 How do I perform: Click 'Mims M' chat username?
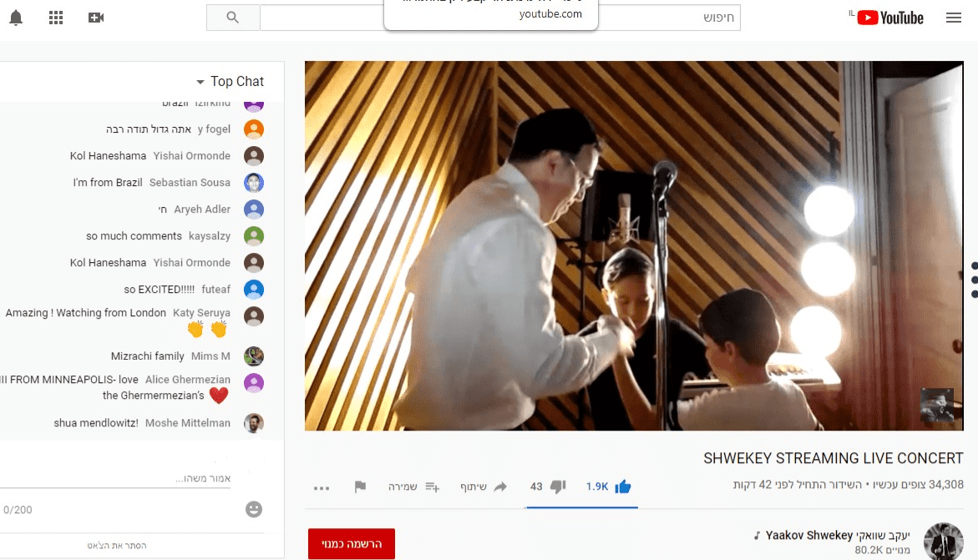pyautogui.click(x=210, y=356)
